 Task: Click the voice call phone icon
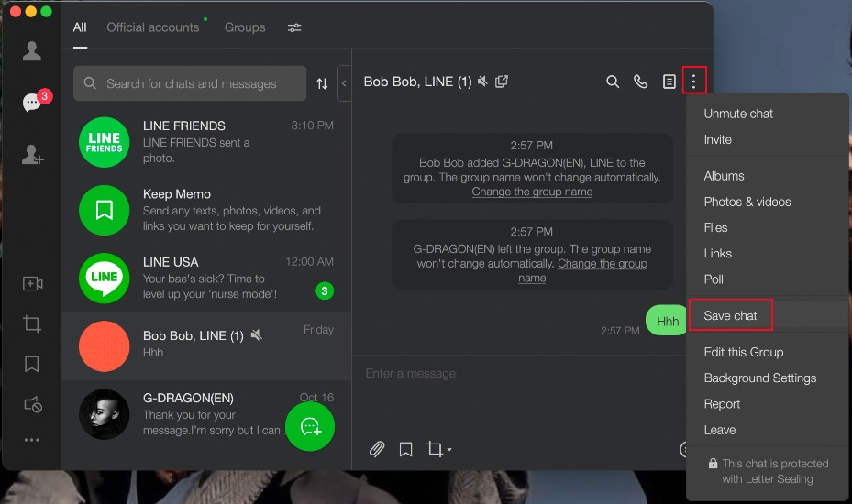(640, 82)
